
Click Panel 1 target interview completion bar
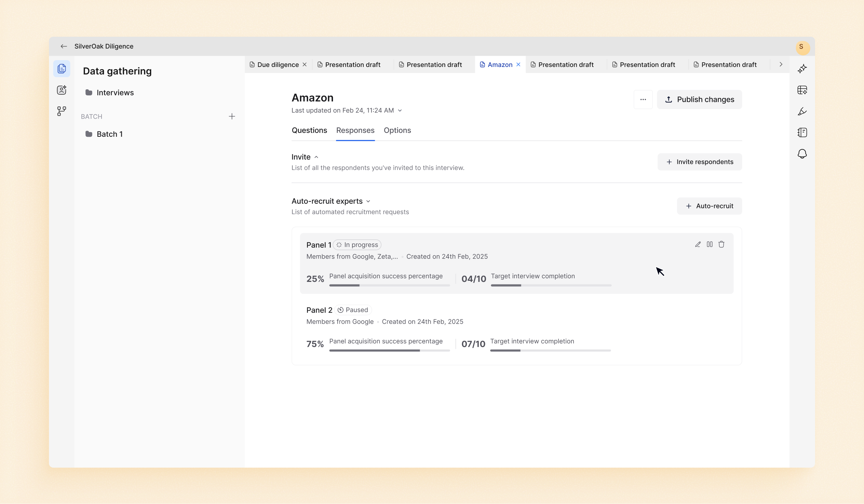(x=551, y=285)
